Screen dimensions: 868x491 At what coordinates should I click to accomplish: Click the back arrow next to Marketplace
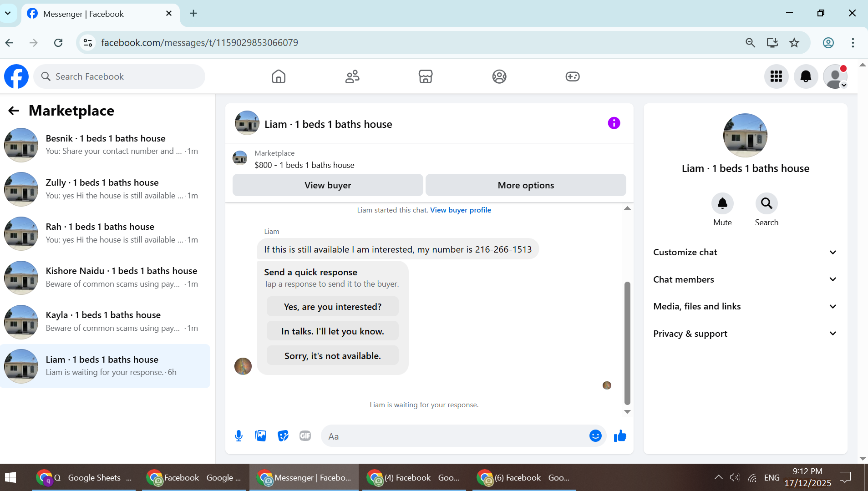(x=14, y=111)
